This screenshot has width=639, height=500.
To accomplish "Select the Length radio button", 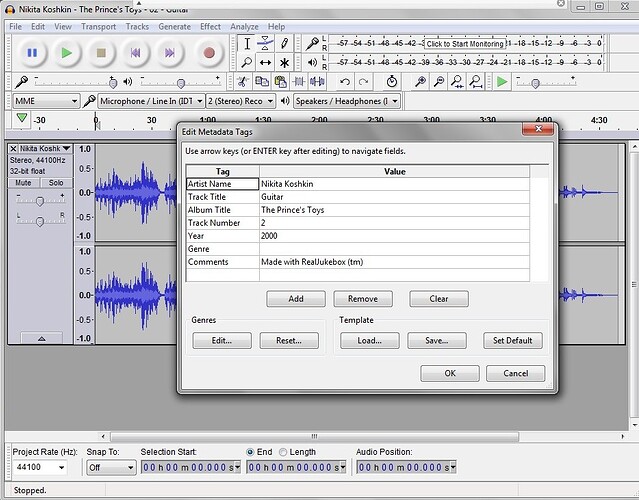I will point(283,452).
